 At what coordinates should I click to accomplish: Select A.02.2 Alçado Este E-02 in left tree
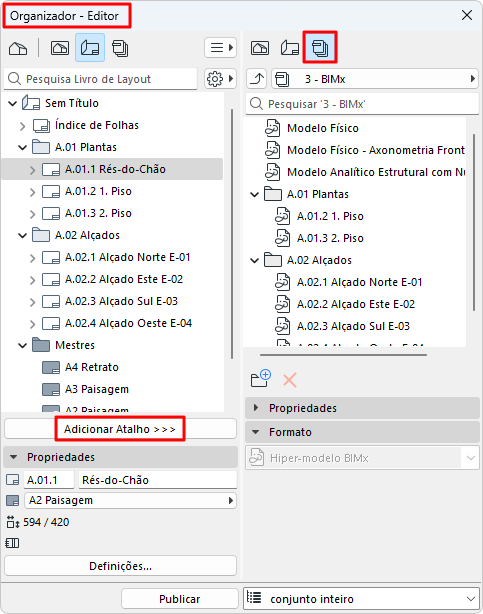[124, 279]
